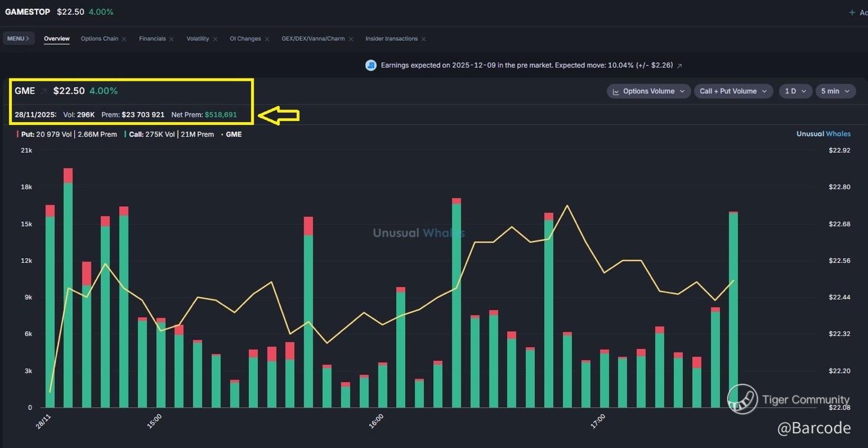Open the Volatility tab

point(198,39)
